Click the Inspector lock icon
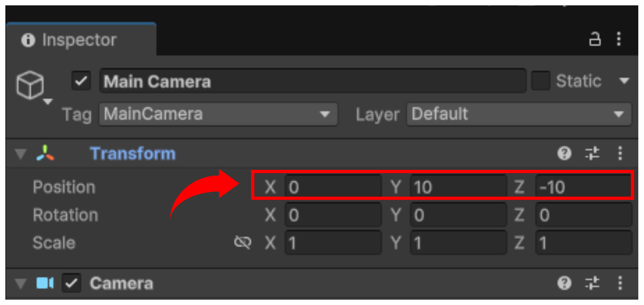This screenshot has height=305, width=644. tap(595, 39)
